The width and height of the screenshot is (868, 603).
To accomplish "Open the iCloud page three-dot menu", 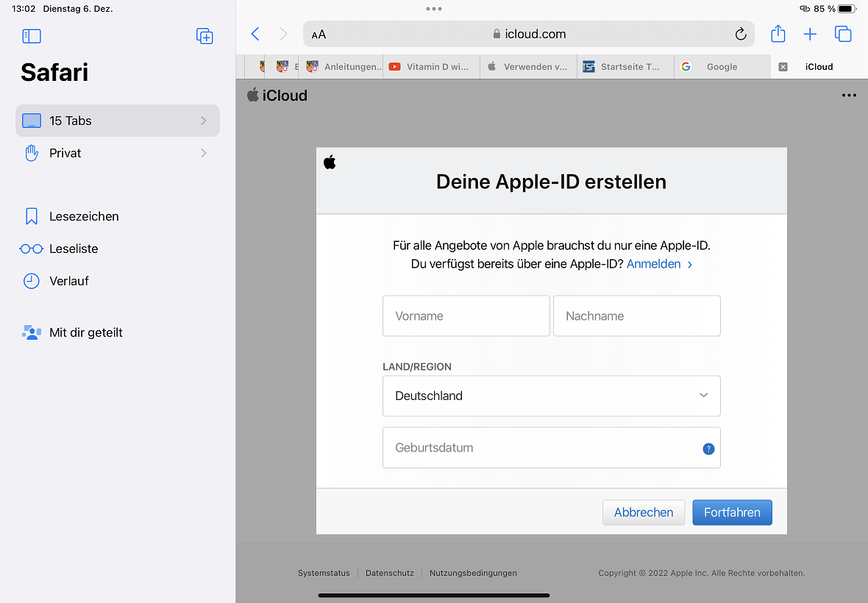I will [849, 95].
